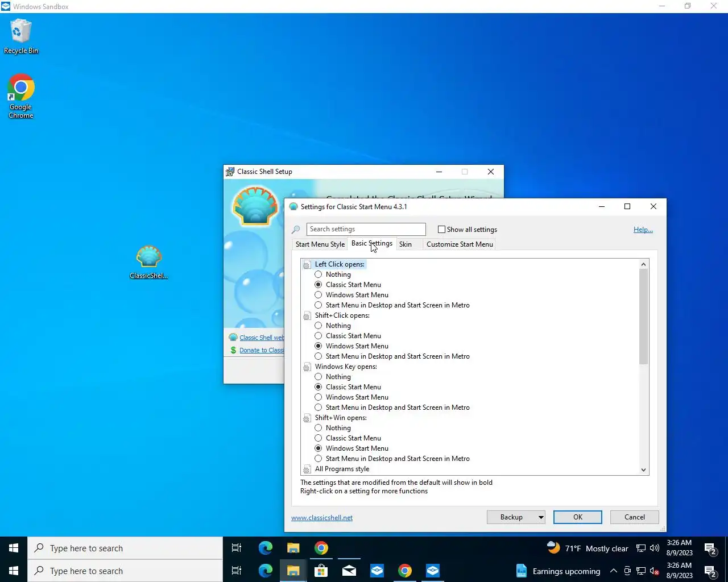The height and width of the screenshot is (582, 728).
Task: Select the ClassicShell installer icon on desktop
Action: point(148,262)
